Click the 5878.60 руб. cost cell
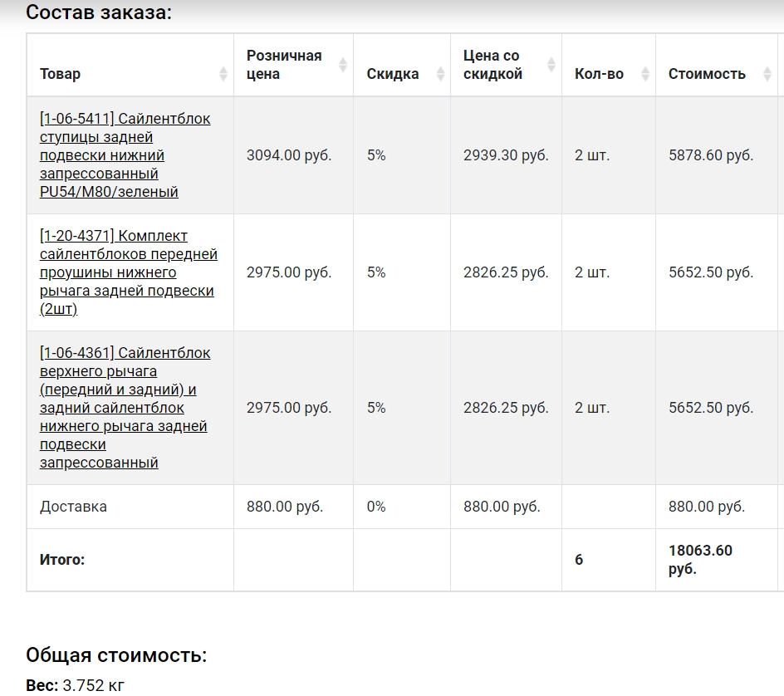784x696 pixels. tap(710, 155)
